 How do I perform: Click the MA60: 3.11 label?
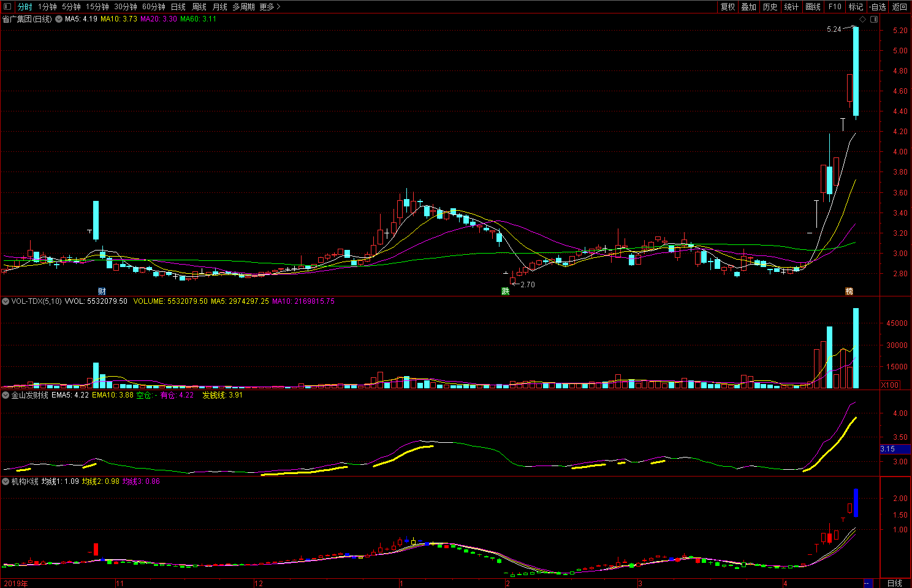199,19
